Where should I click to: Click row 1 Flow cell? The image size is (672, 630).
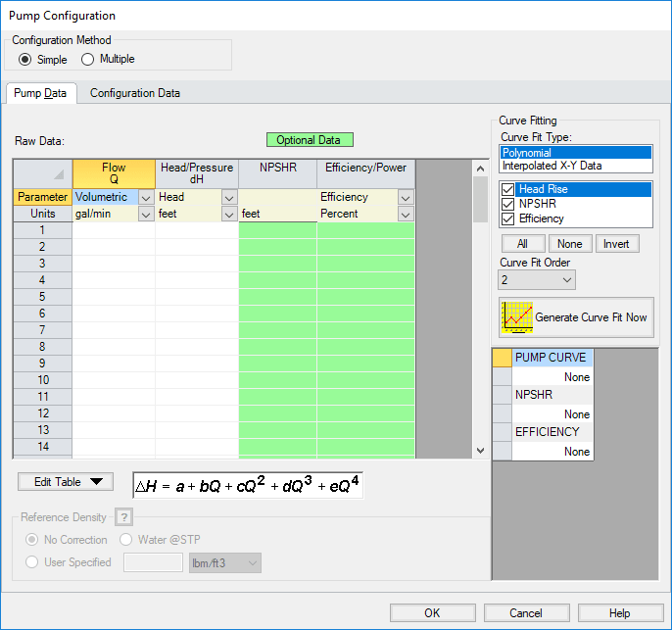(x=114, y=230)
